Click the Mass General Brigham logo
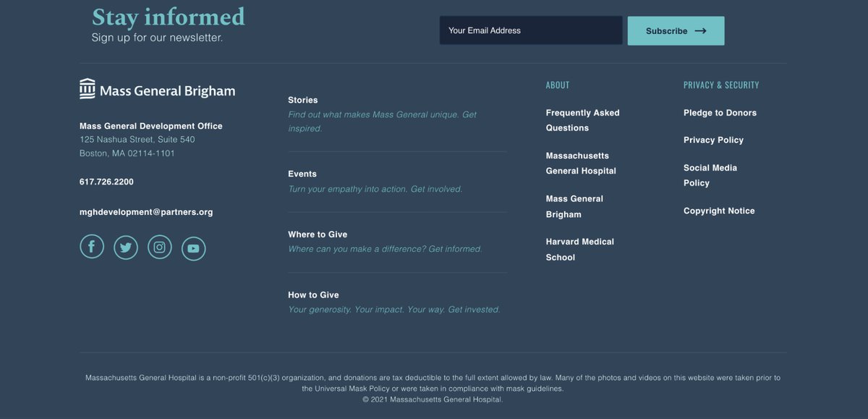Viewport: 868px width, 419px height. tap(158, 90)
